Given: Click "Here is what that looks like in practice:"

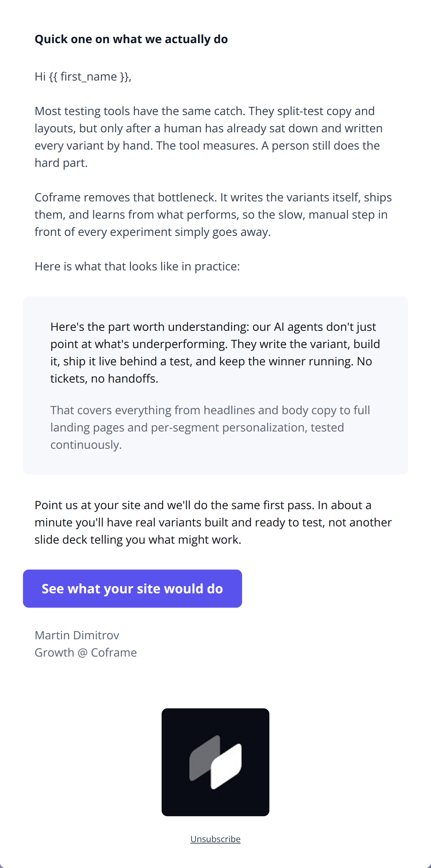Looking at the screenshot, I should tap(137, 266).
